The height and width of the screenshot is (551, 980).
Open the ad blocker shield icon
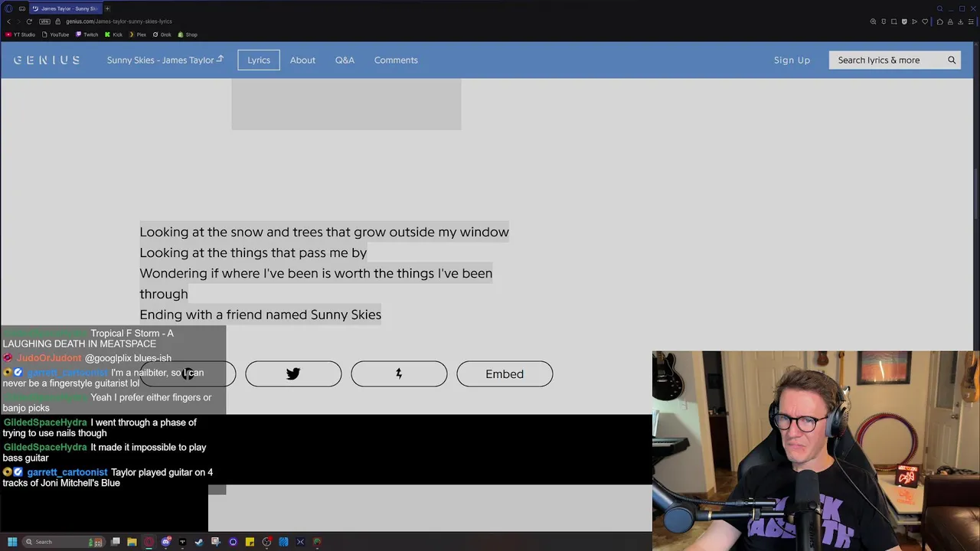[x=904, y=21]
